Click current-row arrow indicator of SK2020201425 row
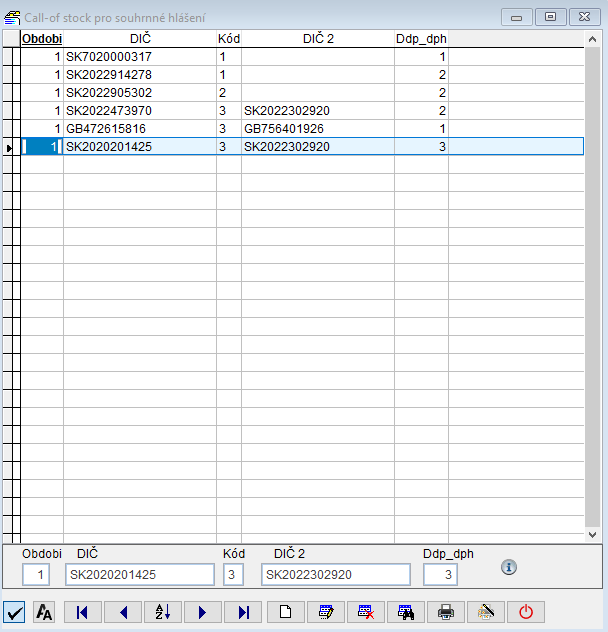The image size is (608, 632). [x=11, y=147]
